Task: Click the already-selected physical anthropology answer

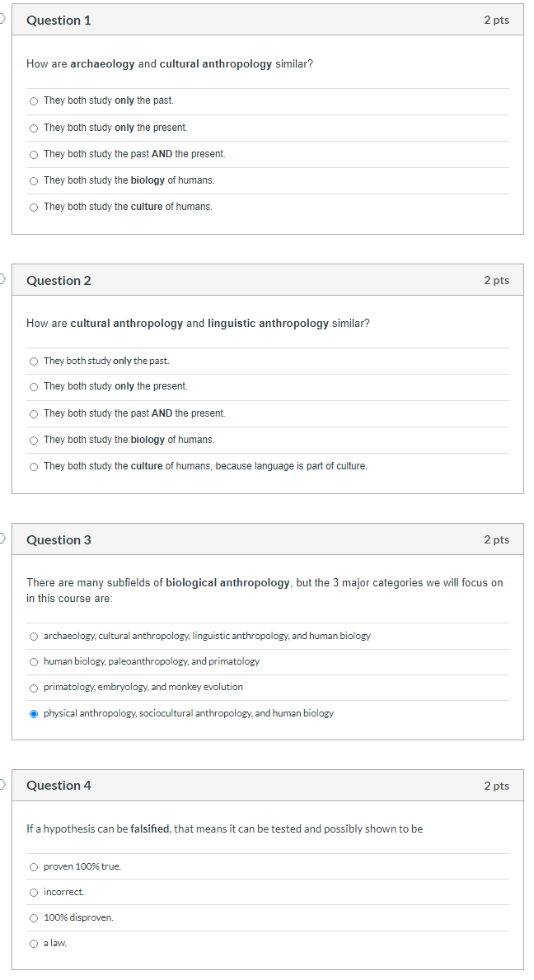Action: point(33,713)
